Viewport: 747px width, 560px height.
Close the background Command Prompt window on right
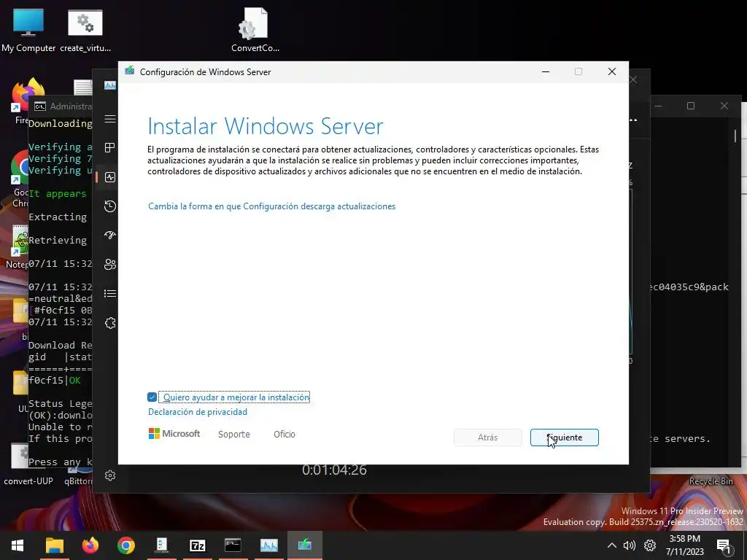[724, 106]
